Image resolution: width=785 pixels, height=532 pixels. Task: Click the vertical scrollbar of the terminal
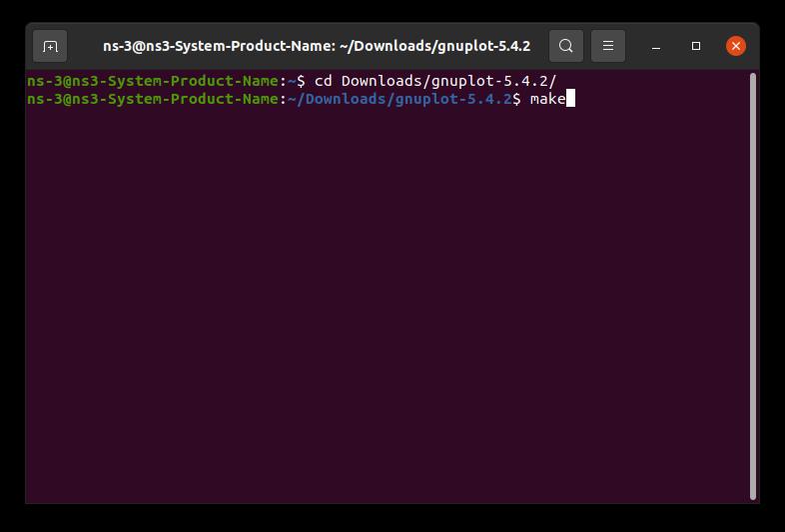(753, 286)
